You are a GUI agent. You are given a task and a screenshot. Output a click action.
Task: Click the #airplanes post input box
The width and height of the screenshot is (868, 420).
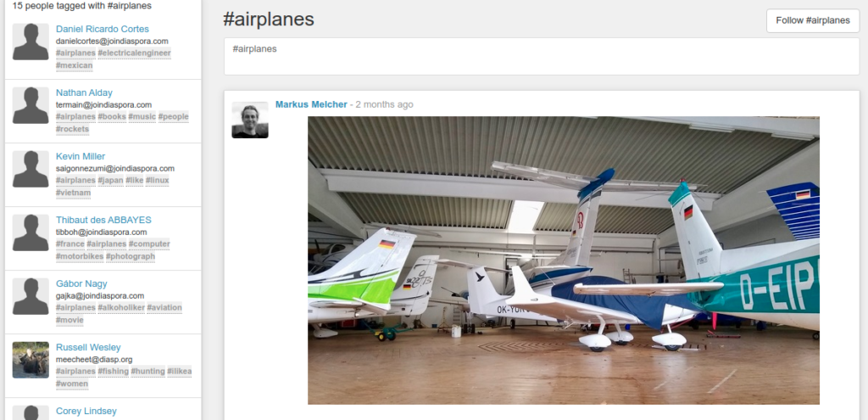coord(542,57)
